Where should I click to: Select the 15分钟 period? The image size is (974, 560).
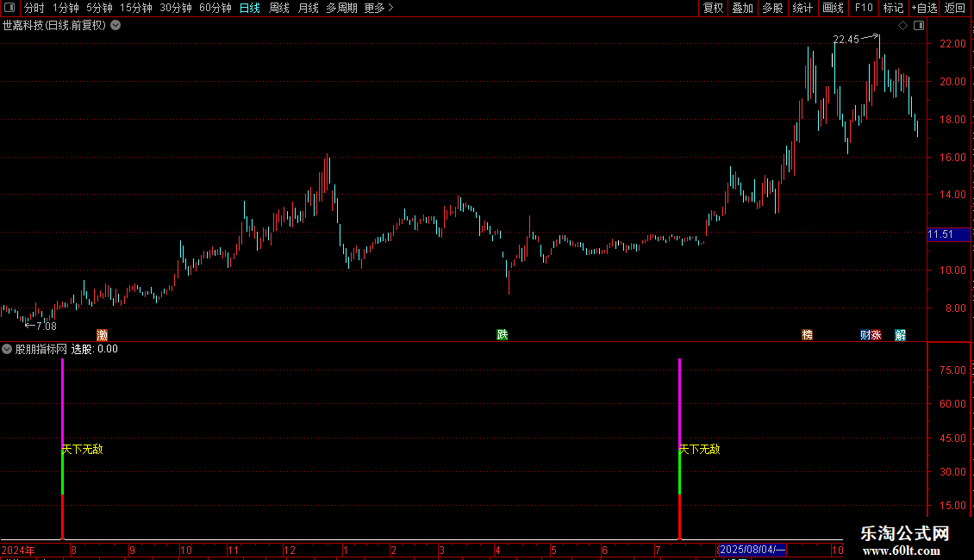(x=136, y=8)
